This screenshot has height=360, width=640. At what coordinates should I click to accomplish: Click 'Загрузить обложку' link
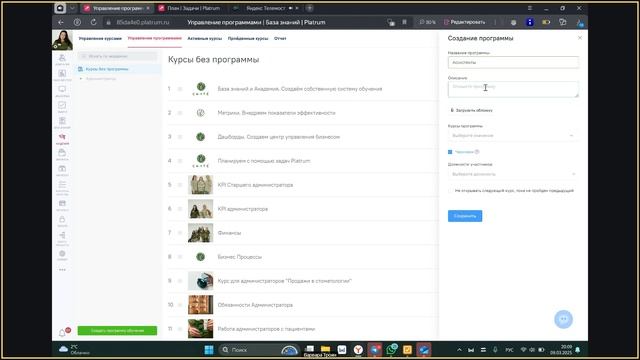(x=474, y=110)
